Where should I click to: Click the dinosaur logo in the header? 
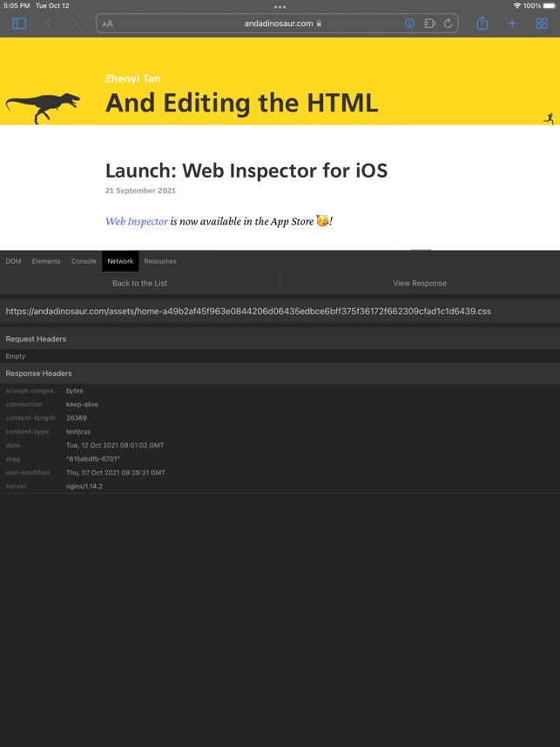click(x=43, y=108)
